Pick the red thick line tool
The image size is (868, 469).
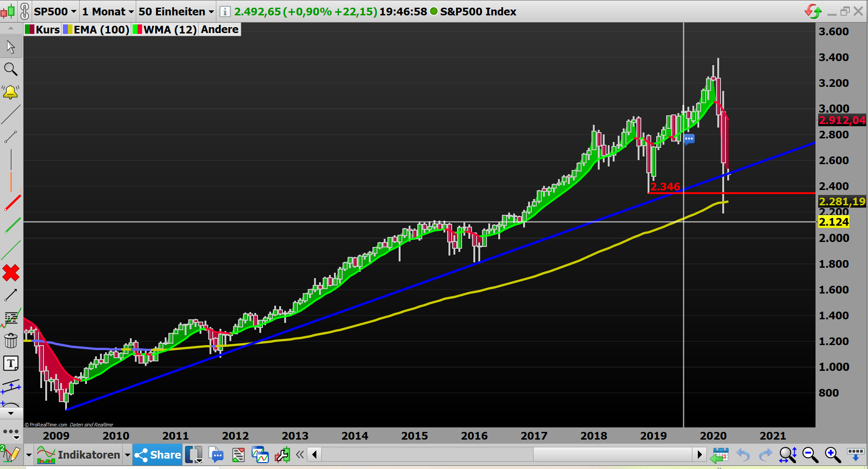tap(12, 203)
